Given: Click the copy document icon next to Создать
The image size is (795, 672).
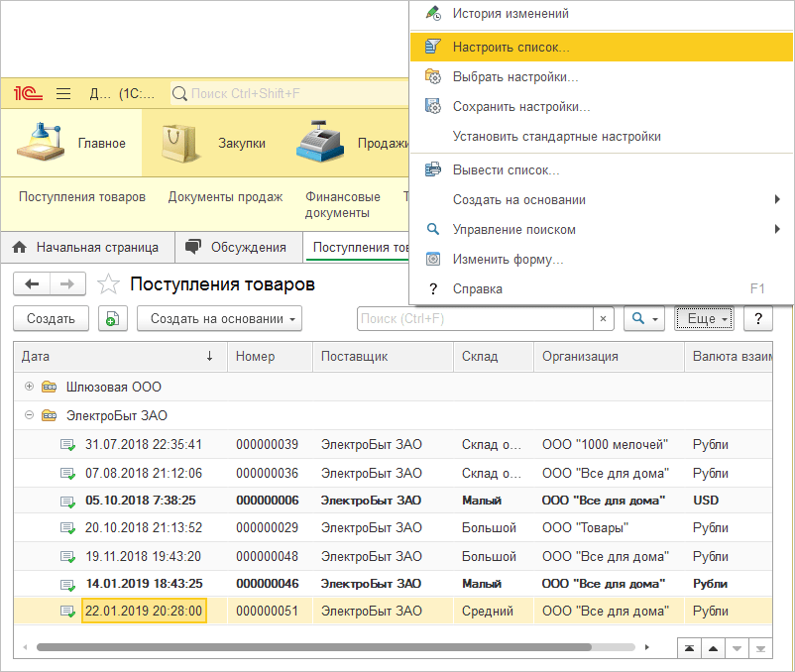Looking at the screenshot, I should [x=113, y=319].
